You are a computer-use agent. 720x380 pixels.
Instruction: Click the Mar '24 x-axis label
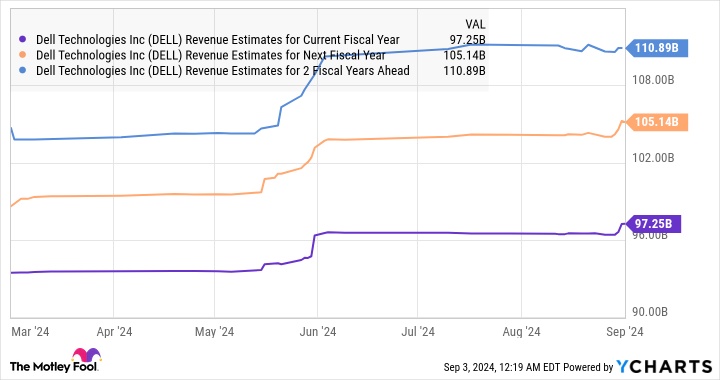coord(30,332)
